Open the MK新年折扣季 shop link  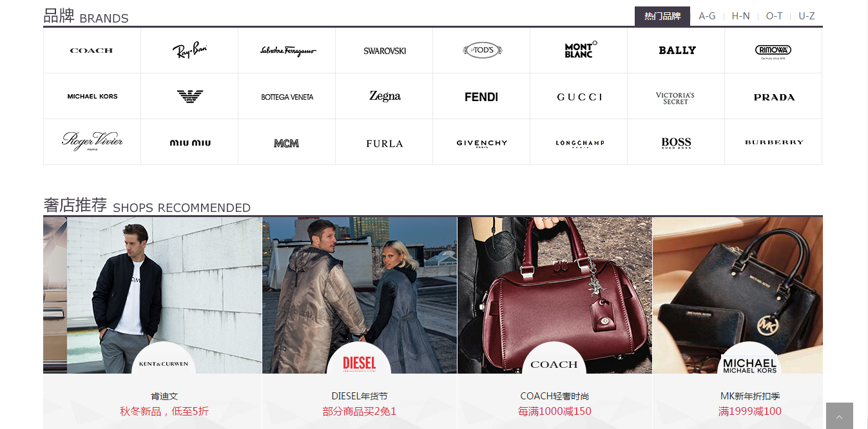[750, 396]
